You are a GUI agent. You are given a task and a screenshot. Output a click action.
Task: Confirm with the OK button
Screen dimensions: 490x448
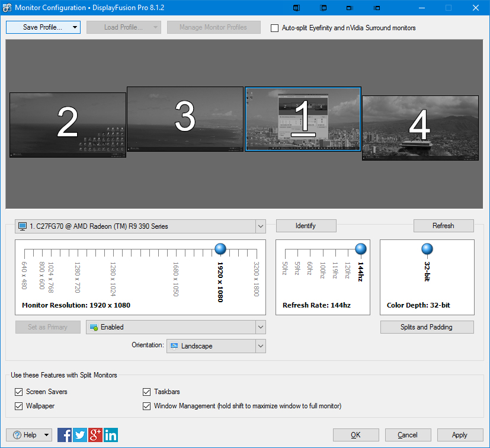tap(356, 435)
